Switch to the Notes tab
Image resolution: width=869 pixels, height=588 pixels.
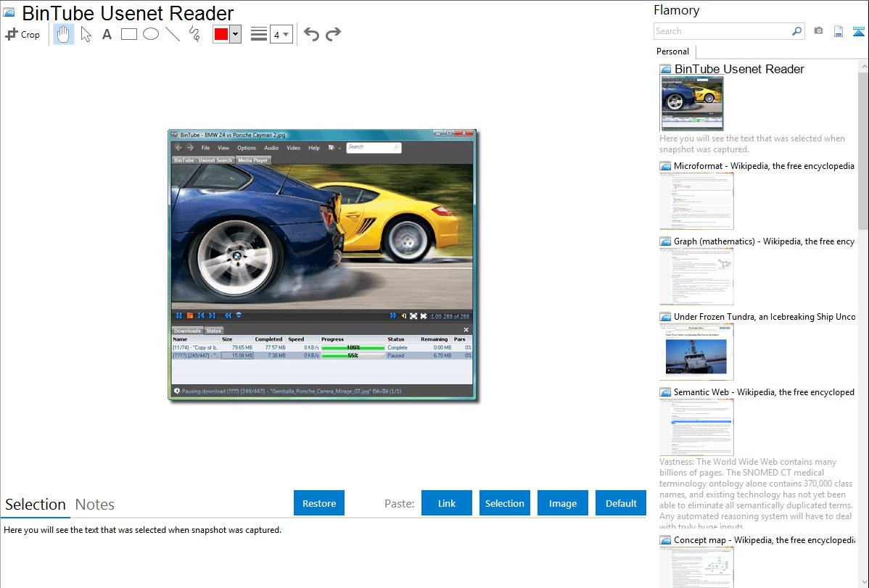coord(95,505)
